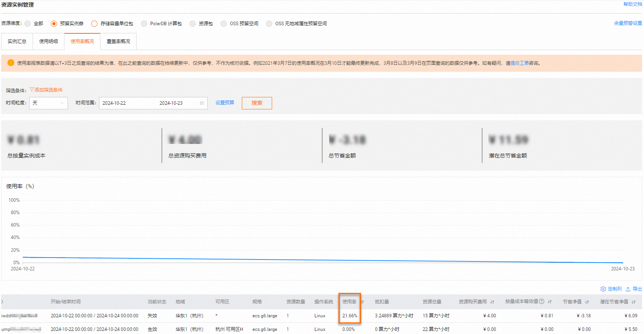Viewport: 644px width, 334px height.
Task: Click the 搜索 button
Action: pyautogui.click(x=257, y=103)
